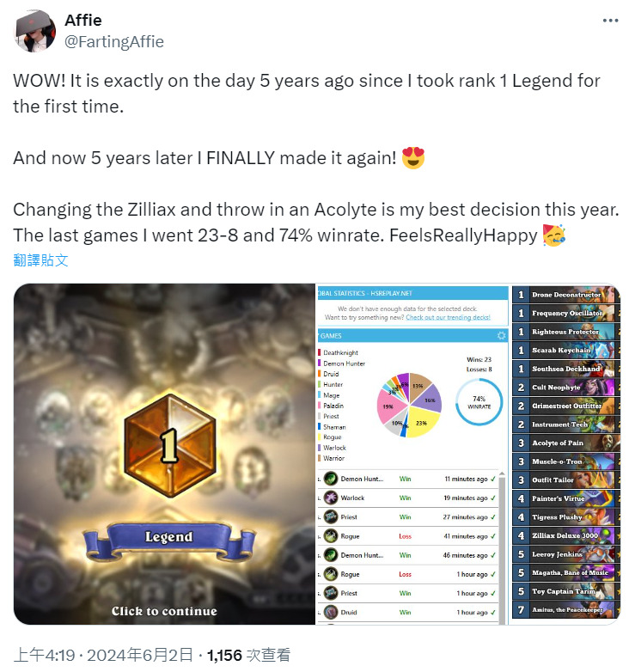Select the Zilliax Deluxe 3000 card entry
This screenshot has height=672, width=629.
point(566,535)
